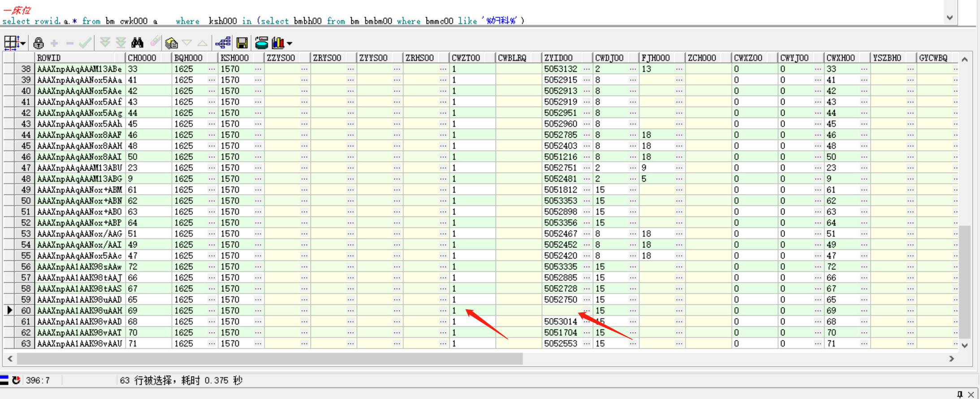This screenshot has width=980, height=399.
Task: Click the select-grid-cells icon in the toolbar
Action: tap(11, 43)
